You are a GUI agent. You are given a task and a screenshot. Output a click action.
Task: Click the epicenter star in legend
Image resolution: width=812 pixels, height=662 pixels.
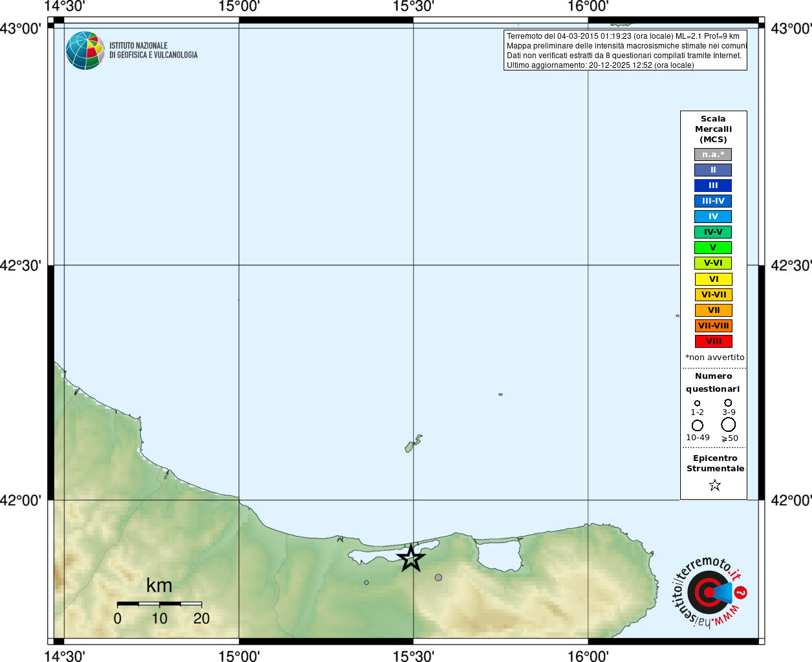click(714, 485)
